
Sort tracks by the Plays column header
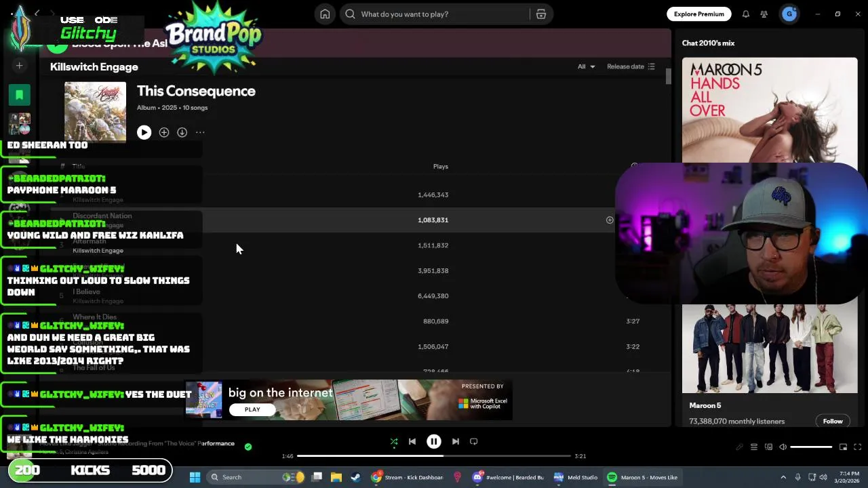coord(441,167)
